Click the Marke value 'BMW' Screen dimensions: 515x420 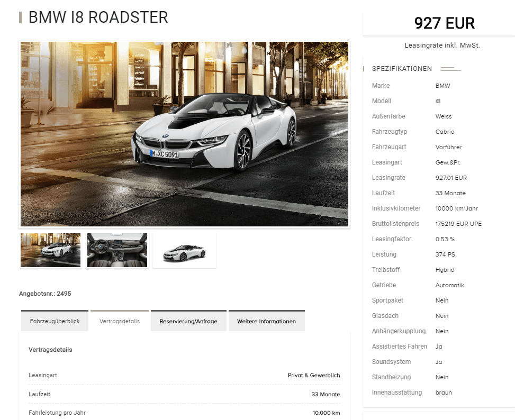point(442,86)
